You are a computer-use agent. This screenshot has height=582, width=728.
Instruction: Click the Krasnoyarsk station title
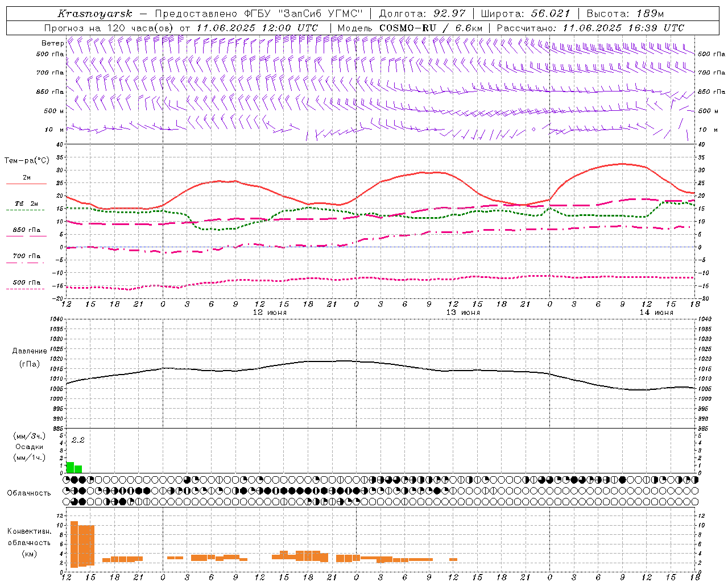(94, 14)
